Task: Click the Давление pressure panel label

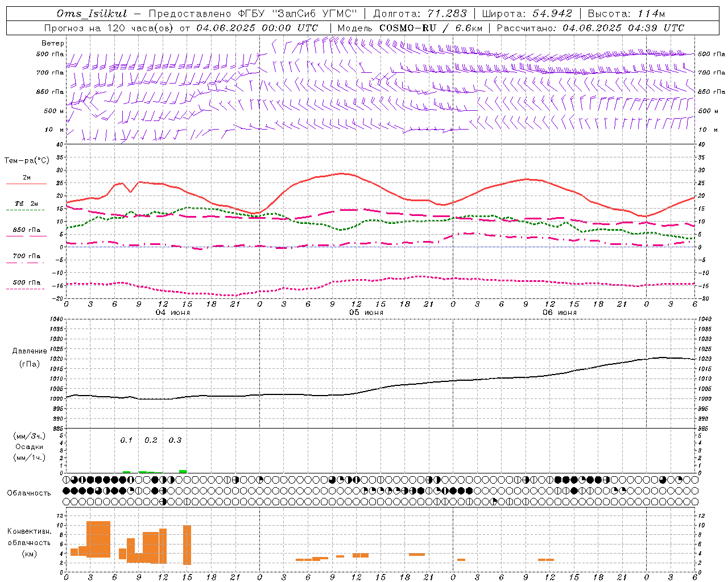Action: pos(29,351)
